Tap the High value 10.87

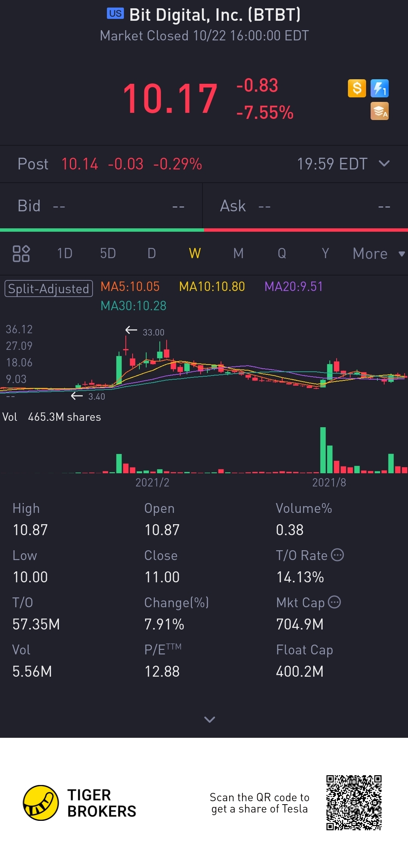pyautogui.click(x=30, y=530)
